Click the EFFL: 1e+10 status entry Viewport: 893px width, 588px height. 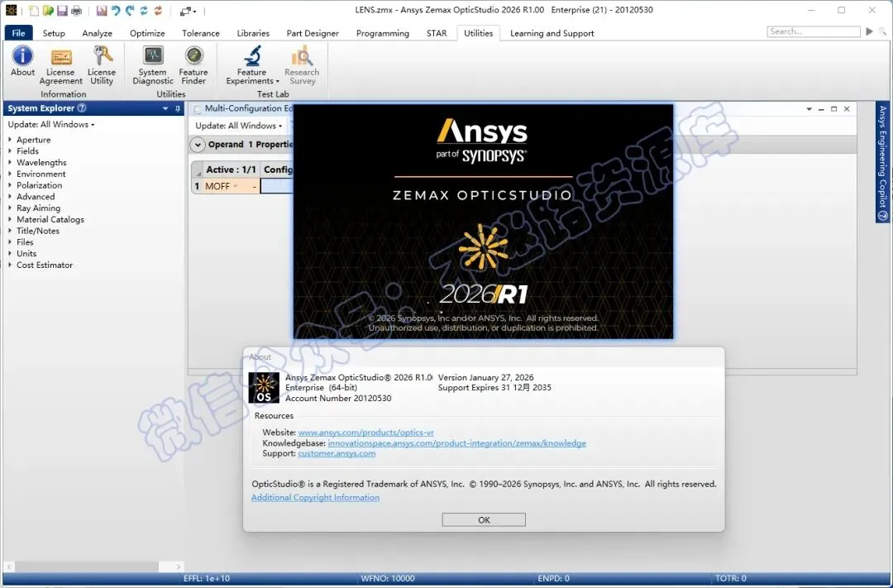[x=207, y=578]
